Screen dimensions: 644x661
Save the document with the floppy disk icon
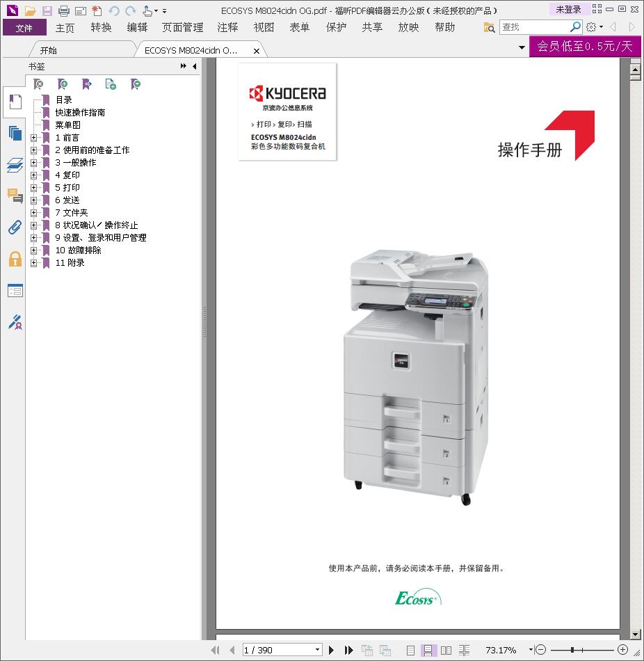[47, 10]
